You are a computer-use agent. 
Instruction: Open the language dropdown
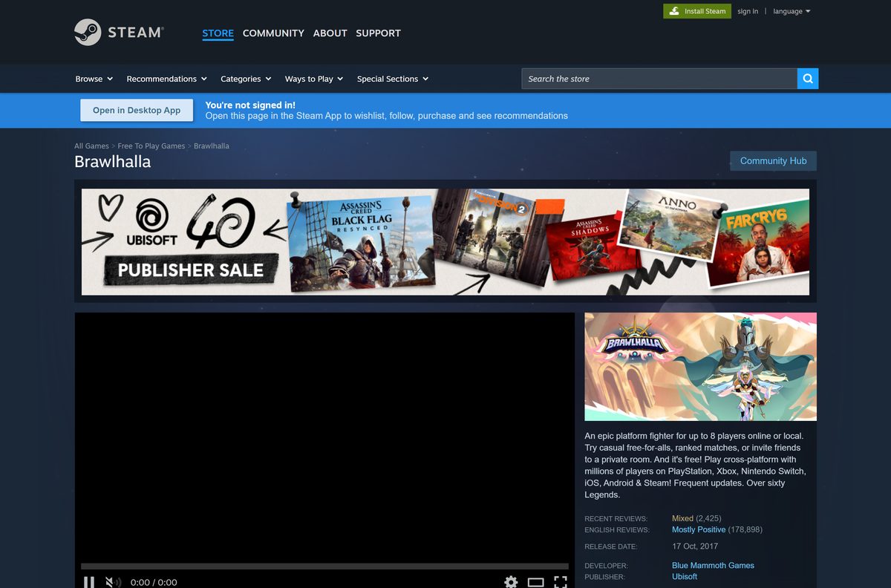point(792,11)
